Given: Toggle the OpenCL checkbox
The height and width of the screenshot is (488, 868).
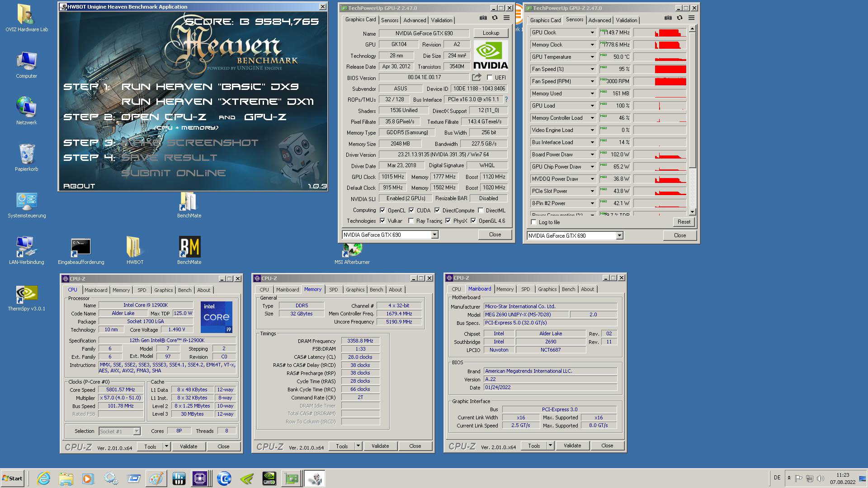Looking at the screenshot, I should [382, 210].
